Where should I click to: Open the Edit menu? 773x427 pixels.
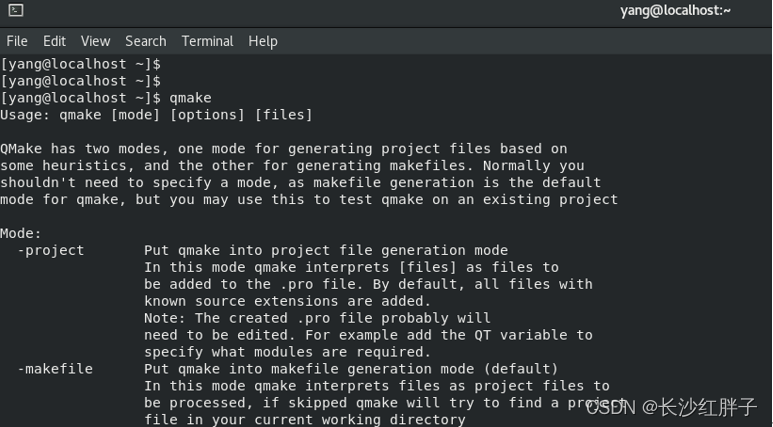[x=54, y=41]
